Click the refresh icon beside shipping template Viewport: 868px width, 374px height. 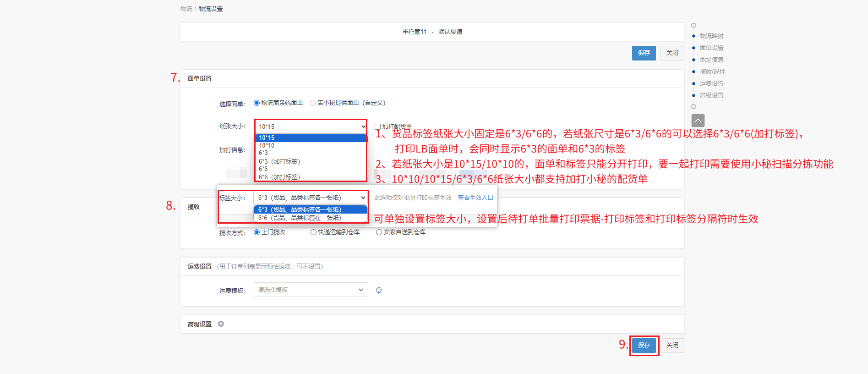pyautogui.click(x=379, y=290)
